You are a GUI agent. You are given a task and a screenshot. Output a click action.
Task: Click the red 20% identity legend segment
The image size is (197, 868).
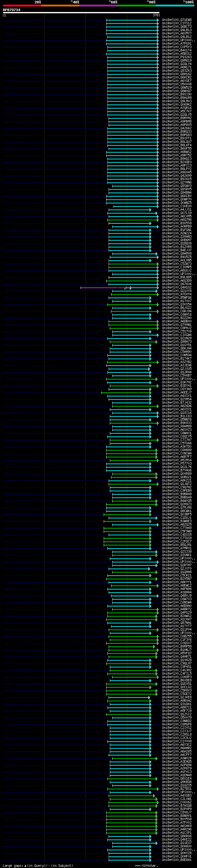tap(22, 6)
